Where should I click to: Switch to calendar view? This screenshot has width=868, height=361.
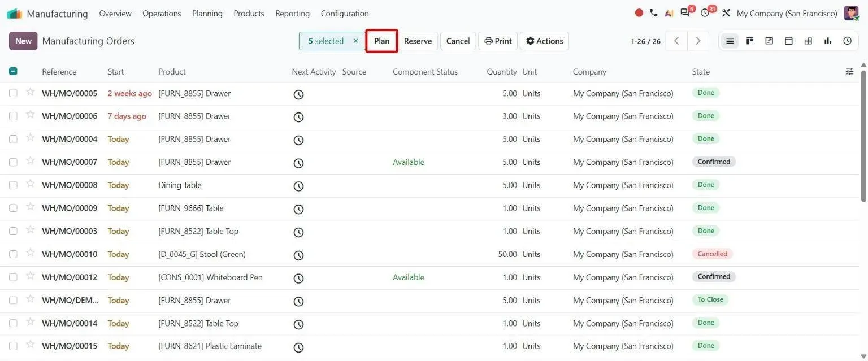(789, 41)
